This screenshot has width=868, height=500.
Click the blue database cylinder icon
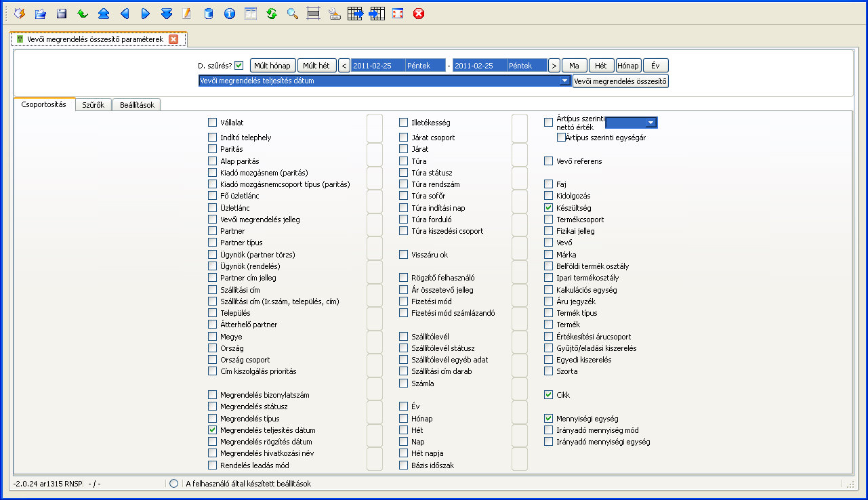click(209, 13)
